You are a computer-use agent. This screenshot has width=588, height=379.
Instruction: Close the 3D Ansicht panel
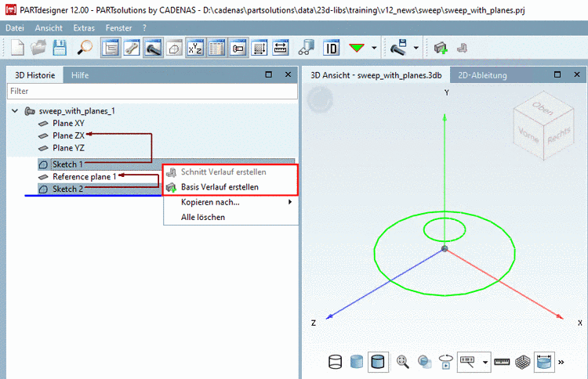click(577, 74)
